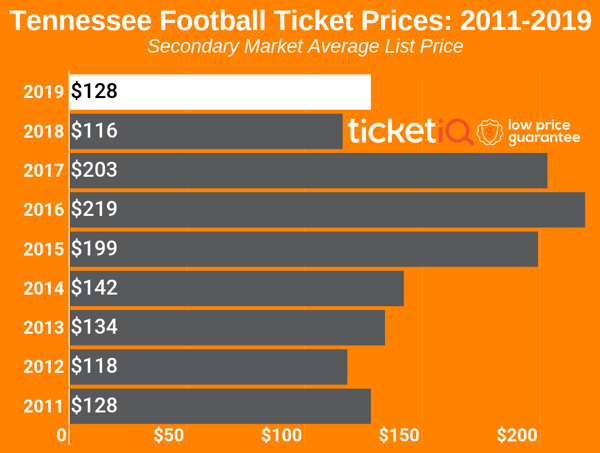Select the 2014 bar showing $142
Viewport: 600px width, 453px height.
tap(236, 288)
